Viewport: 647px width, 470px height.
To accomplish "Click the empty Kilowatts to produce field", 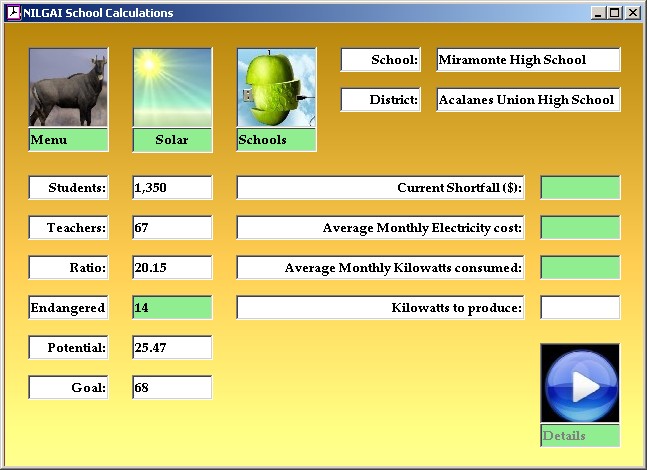I will (x=580, y=308).
